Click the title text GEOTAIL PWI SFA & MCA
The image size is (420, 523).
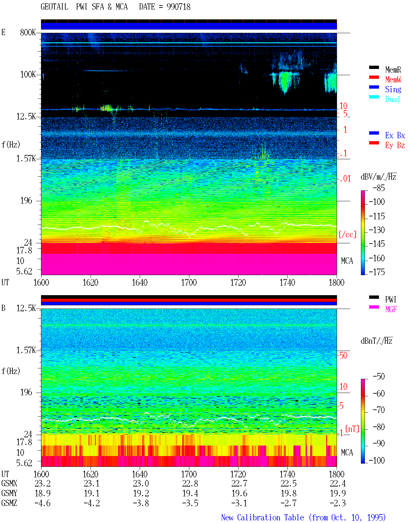(84, 7)
